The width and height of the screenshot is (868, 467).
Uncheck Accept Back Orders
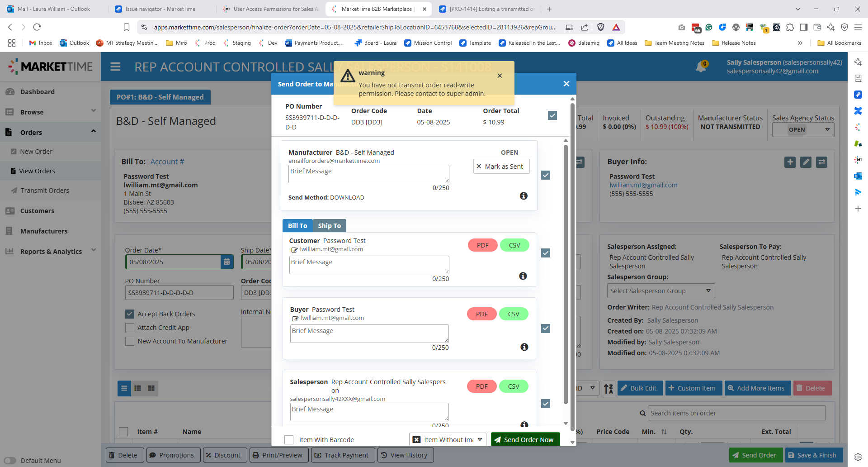[x=130, y=314]
